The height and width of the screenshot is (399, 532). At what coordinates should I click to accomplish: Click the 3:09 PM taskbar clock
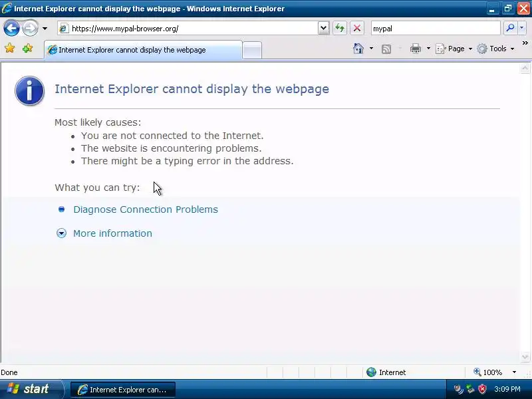pyautogui.click(x=507, y=389)
